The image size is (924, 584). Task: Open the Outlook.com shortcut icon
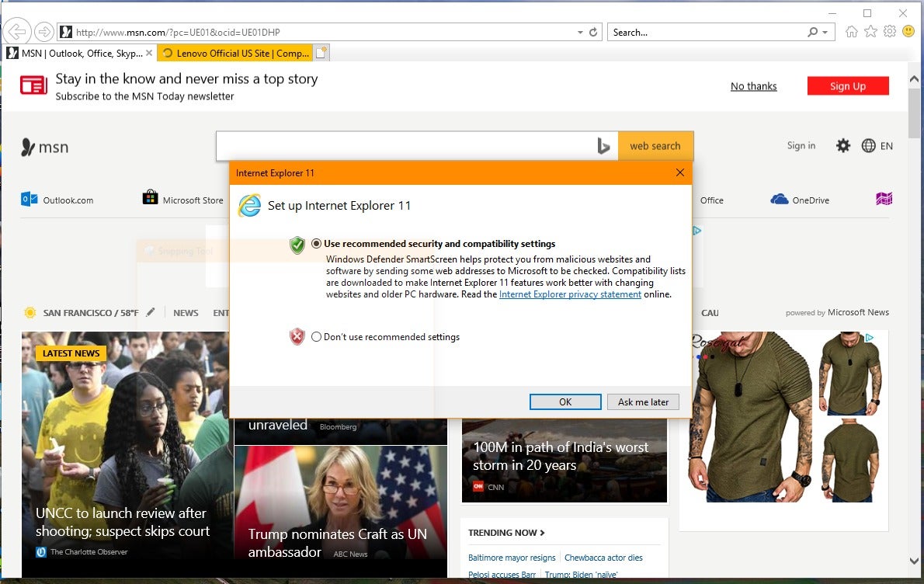point(30,199)
